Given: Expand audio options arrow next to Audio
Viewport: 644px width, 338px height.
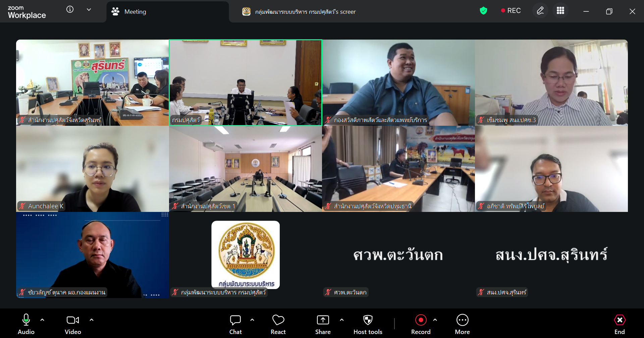Looking at the screenshot, I should (x=42, y=320).
